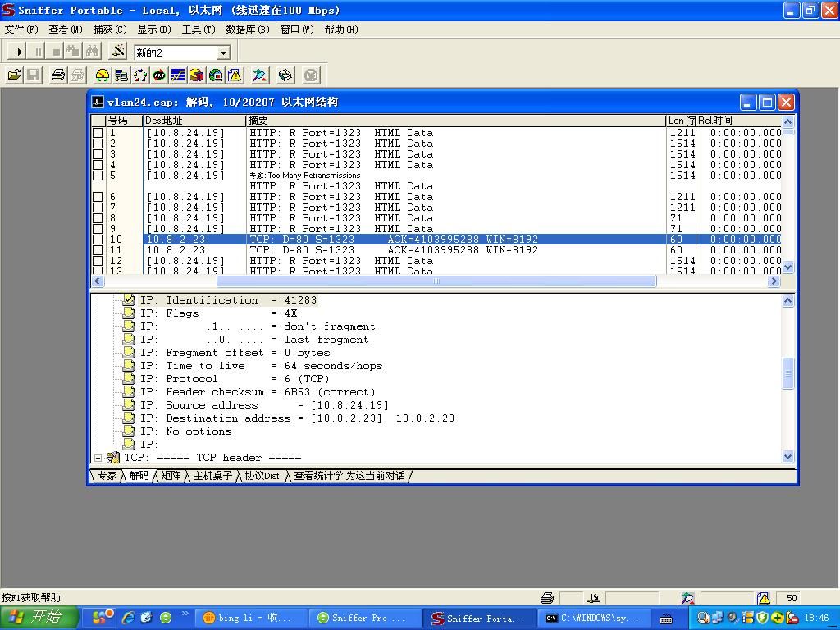Open the Protocol Distribution pie icon
The height and width of the screenshot is (630, 840).
point(197,75)
